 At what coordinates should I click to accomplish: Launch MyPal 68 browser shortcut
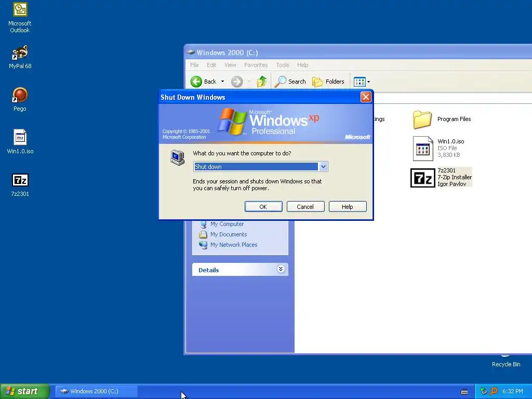pyautogui.click(x=20, y=57)
